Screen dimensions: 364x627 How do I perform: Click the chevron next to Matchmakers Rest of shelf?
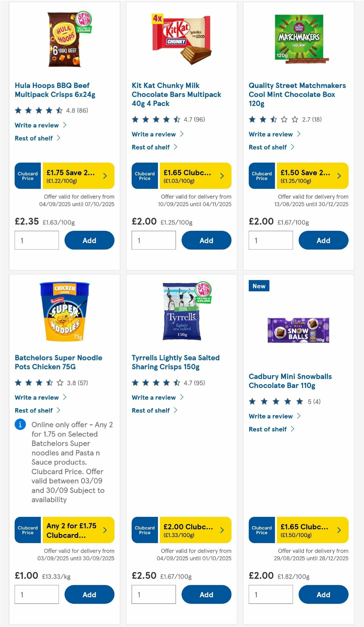(x=292, y=147)
